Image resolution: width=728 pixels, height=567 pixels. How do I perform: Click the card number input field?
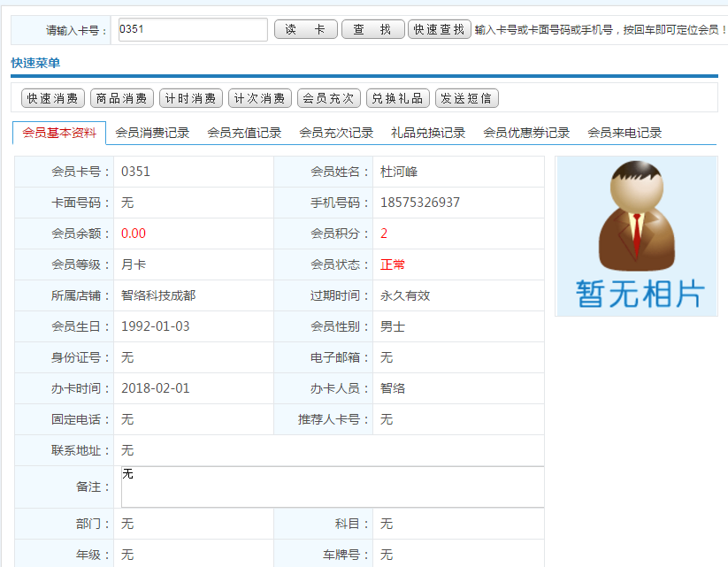click(x=194, y=29)
